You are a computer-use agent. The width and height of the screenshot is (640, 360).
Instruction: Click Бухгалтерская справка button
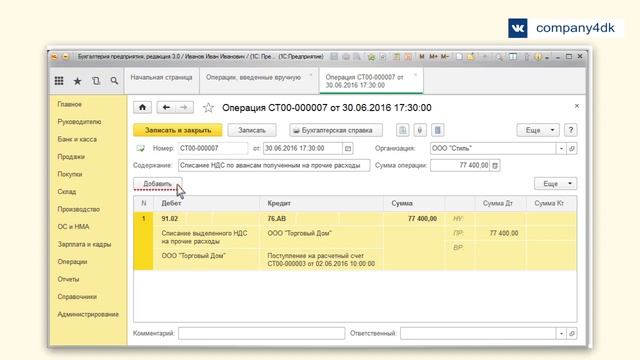coord(336,130)
